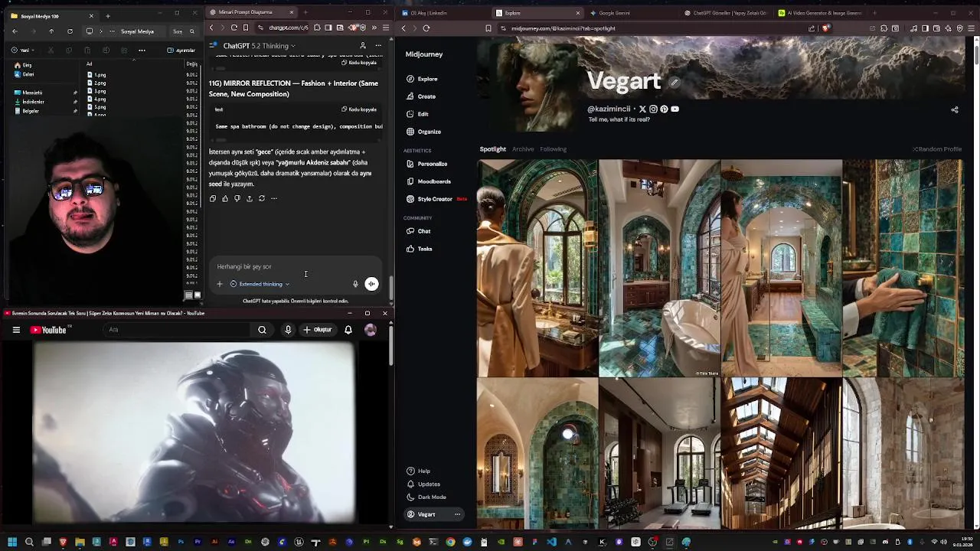The width and height of the screenshot is (980, 551).
Task: Open Midjourney Chat
Action: pyautogui.click(x=419, y=231)
